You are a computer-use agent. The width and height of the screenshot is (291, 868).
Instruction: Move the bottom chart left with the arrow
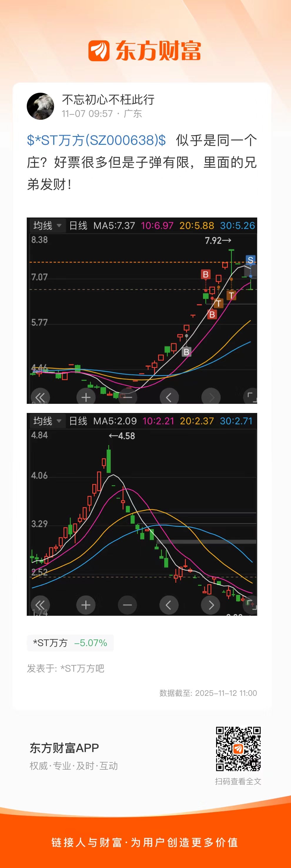[x=169, y=605]
